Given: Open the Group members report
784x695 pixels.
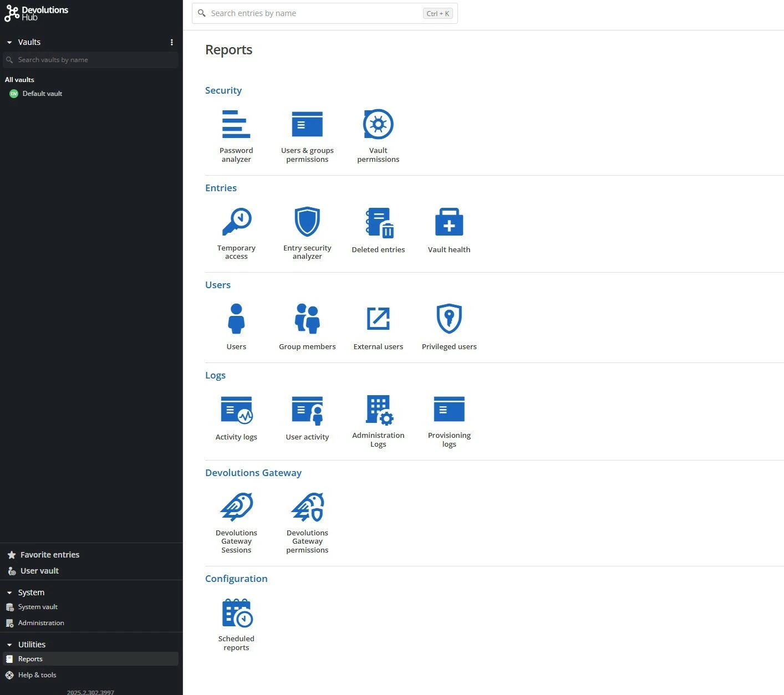Looking at the screenshot, I should [x=307, y=327].
